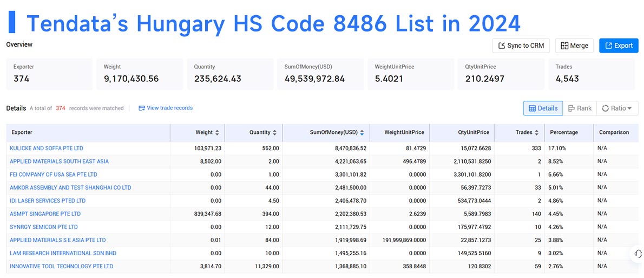Open APPLIED MATERIALS S E ASIA PTE LTD
Viewport: 644px width, 278px height.
[57, 240]
